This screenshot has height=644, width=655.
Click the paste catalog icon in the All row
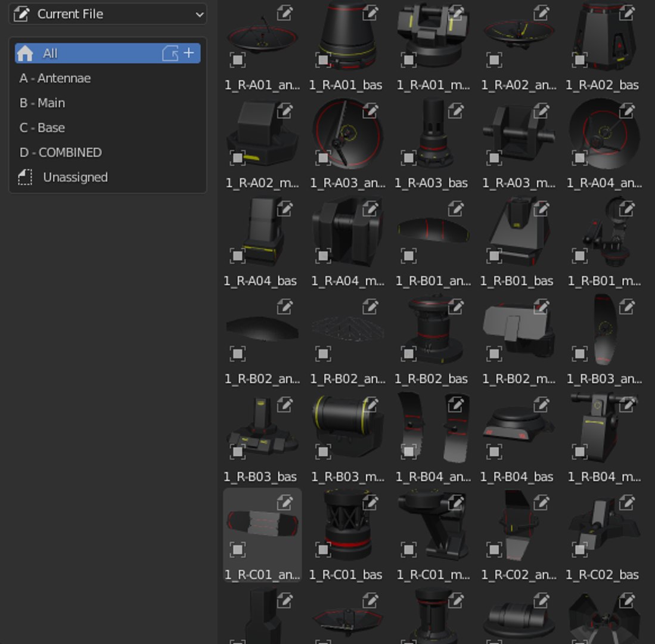pos(170,54)
